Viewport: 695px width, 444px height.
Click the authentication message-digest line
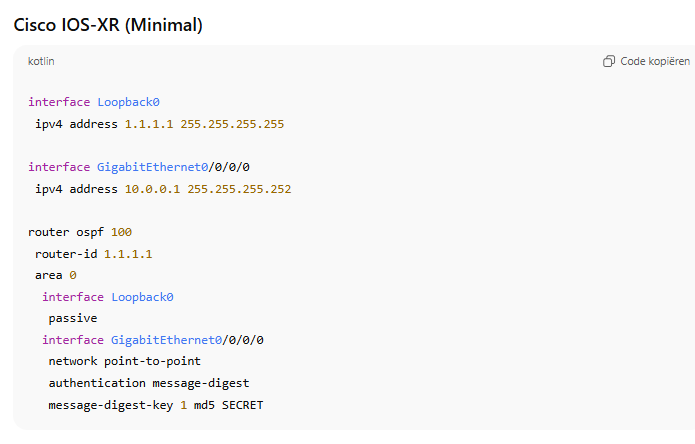coord(148,383)
